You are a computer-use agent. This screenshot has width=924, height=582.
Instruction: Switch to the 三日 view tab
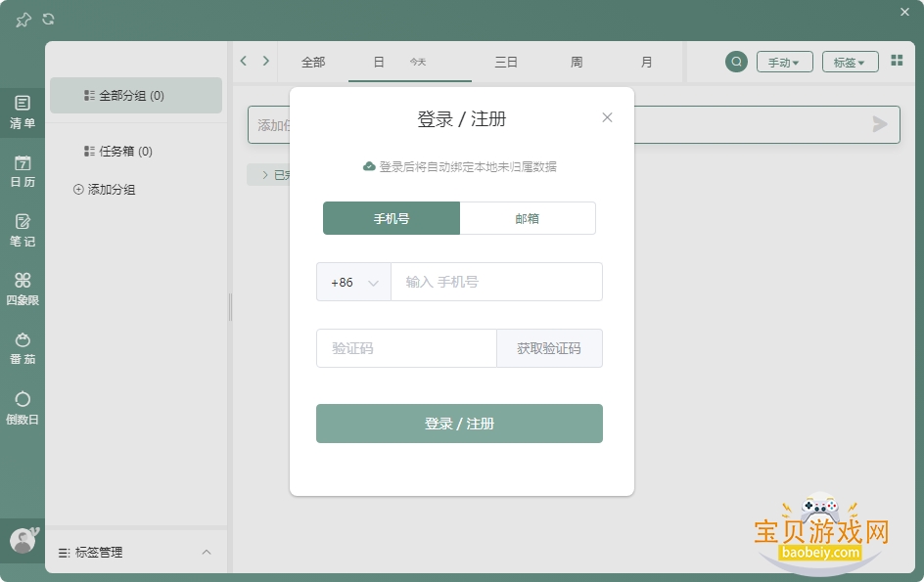pyautogui.click(x=506, y=62)
